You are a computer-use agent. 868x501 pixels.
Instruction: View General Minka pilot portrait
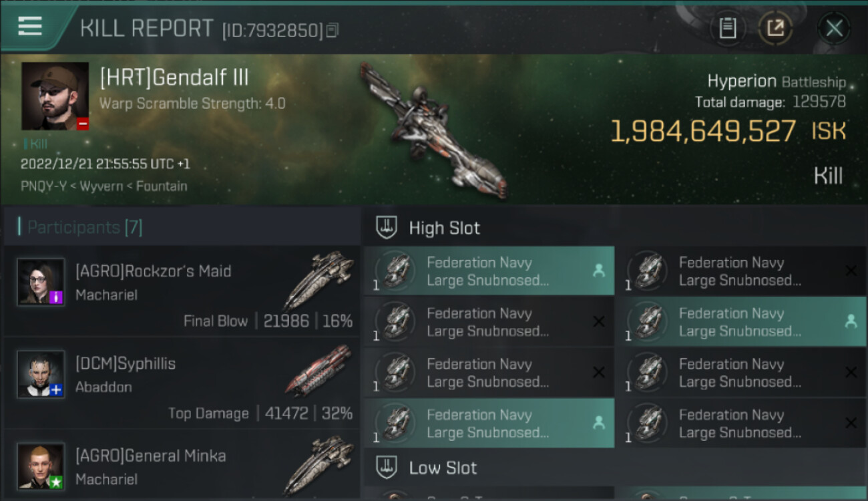41,466
